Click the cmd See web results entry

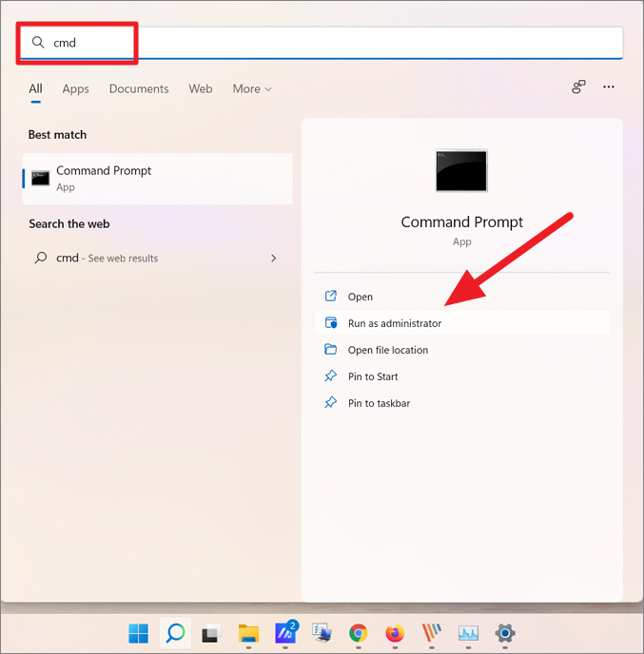tap(157, 259)
